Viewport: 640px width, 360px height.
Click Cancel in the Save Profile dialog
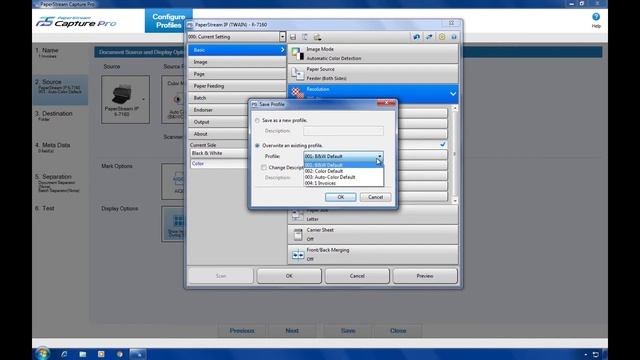point(375,197)
